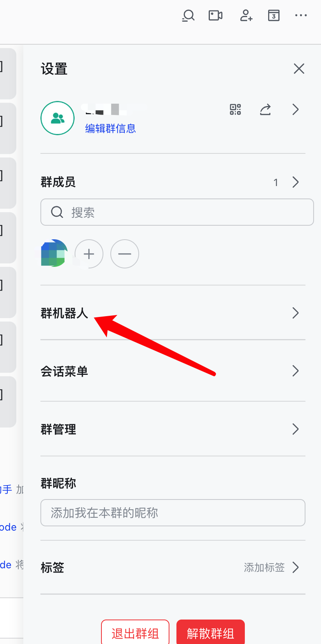Viewport: 321px width, 644px height.
Task: Focus the member 搜索 field
Action: click(x=177, y=212)
